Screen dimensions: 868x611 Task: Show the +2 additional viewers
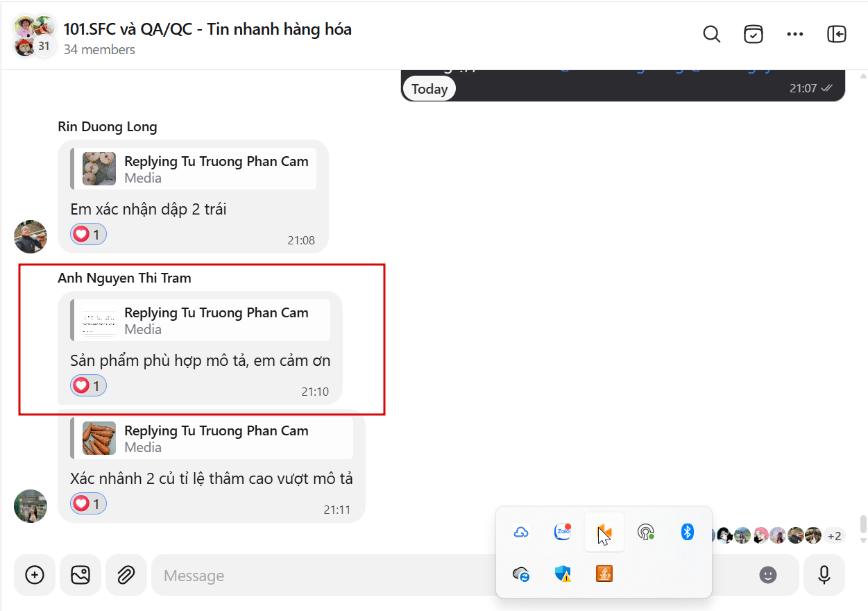[x=833, y=536]
